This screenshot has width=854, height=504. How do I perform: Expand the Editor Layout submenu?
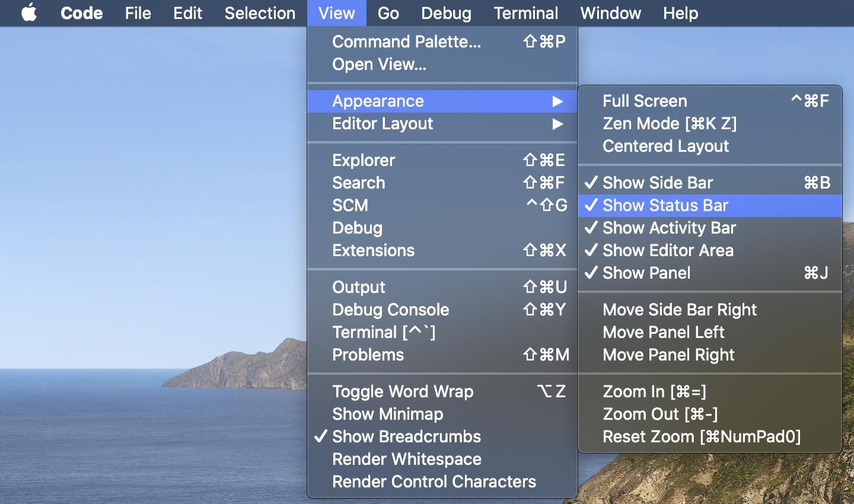click(x=383, y=123)
